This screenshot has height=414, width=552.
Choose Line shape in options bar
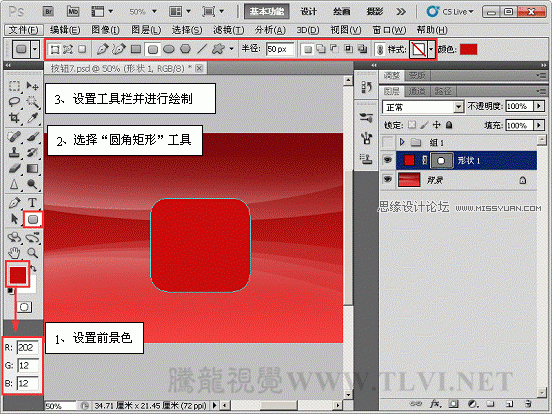click(202, 49)
